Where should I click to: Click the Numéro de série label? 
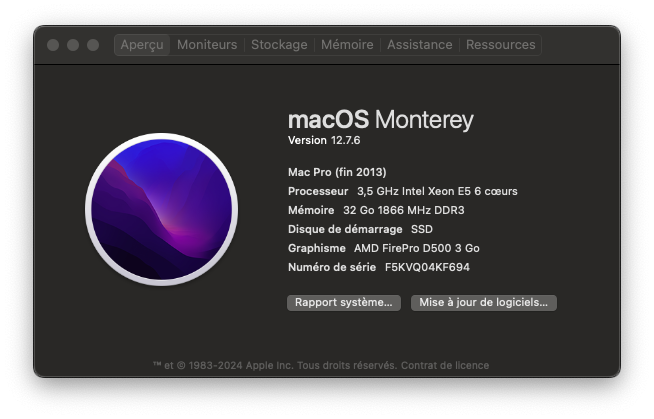click(x=332, y=267)
